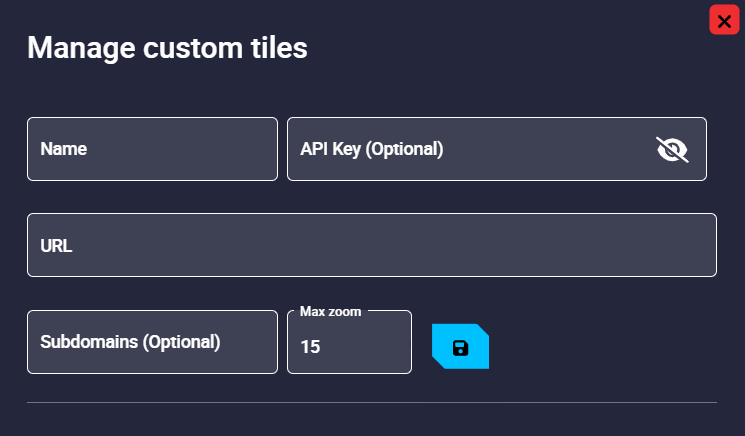
Task: Focus the Name input field
Action: [152, 149]
